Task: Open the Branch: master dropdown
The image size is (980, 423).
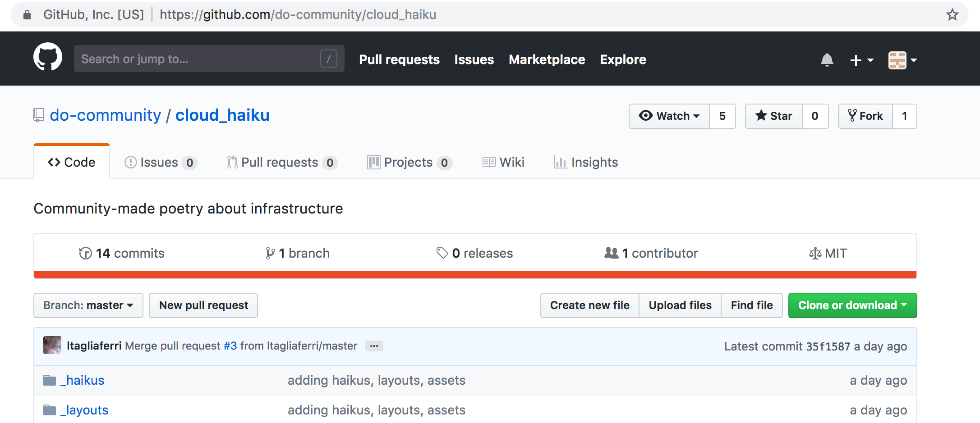Action: click(x=88, y=305)
